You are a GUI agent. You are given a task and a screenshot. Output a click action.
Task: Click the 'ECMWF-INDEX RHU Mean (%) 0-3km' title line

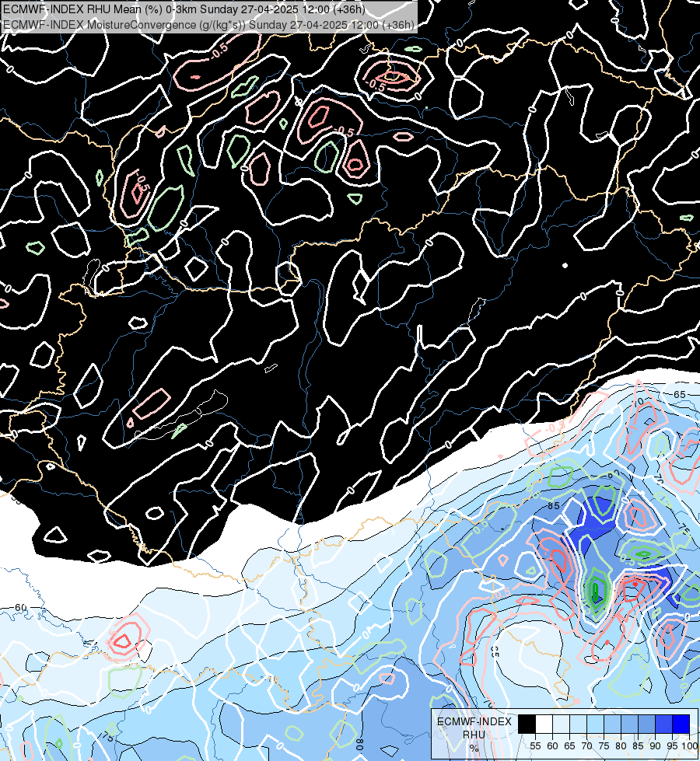pyautogui.click(x=184, y=9)
